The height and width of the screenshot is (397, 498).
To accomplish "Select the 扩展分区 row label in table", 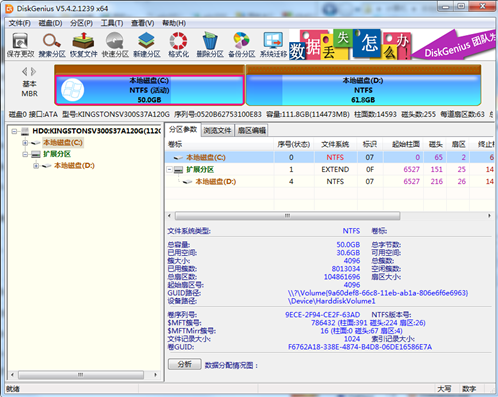I will pos(200,170).
